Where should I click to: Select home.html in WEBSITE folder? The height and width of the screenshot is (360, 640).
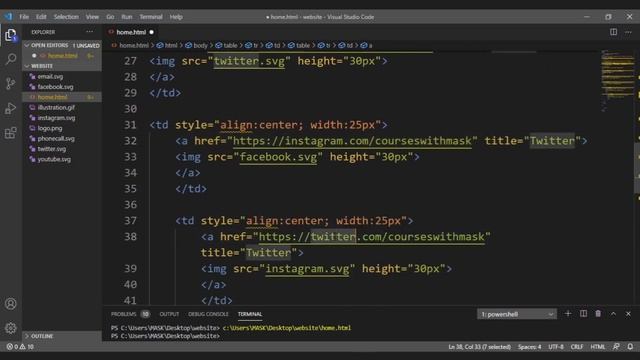pyautogui.click(x=62, y=97)
